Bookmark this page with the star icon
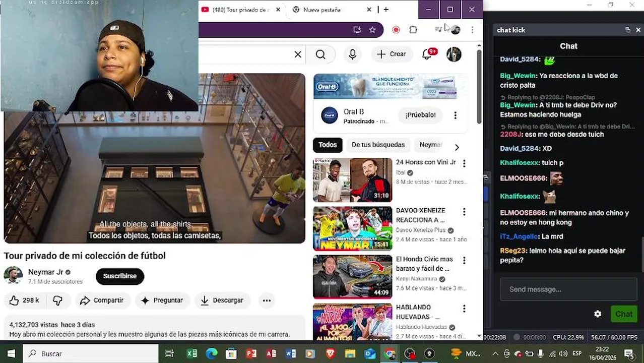The width and height of the screenshot is (644, 363). click(x=372, y=30)
